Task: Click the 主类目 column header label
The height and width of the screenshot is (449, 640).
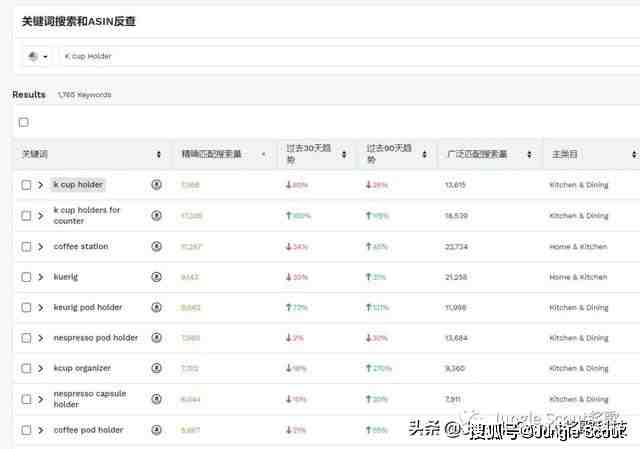Action: (564, 154)
